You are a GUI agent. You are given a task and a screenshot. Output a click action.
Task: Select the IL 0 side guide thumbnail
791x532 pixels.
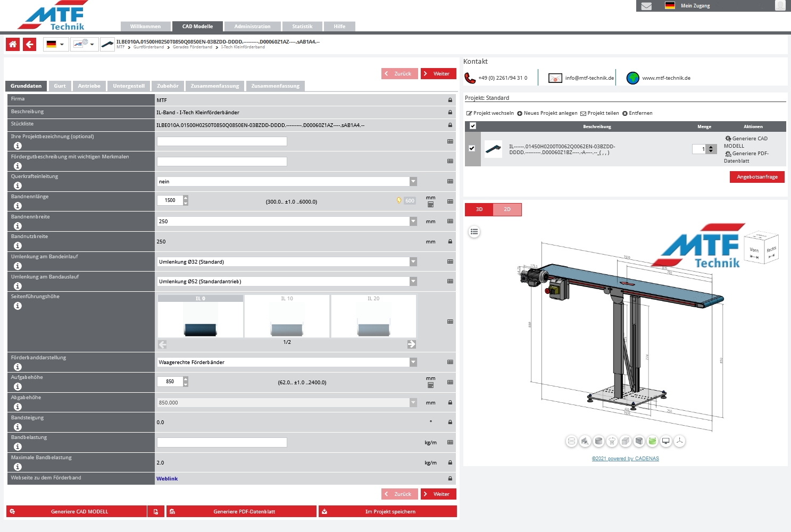point(201,316)
